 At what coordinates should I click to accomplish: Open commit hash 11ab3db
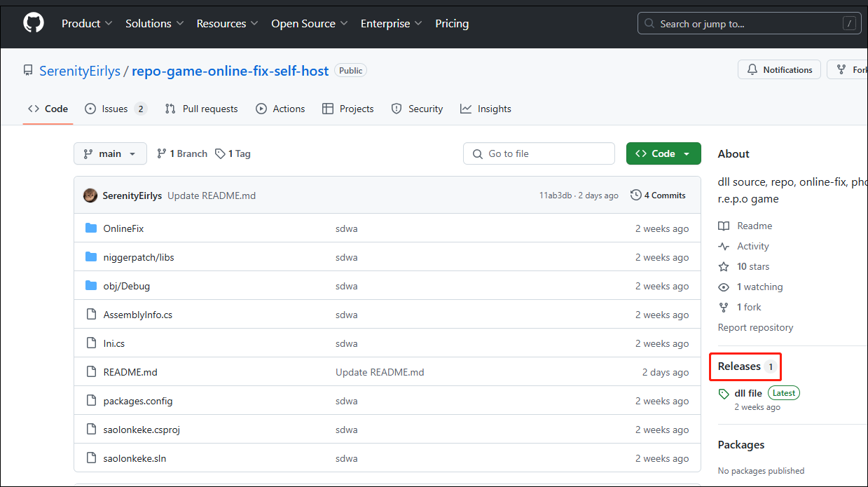pyautogui.click(x=555, y=196)
